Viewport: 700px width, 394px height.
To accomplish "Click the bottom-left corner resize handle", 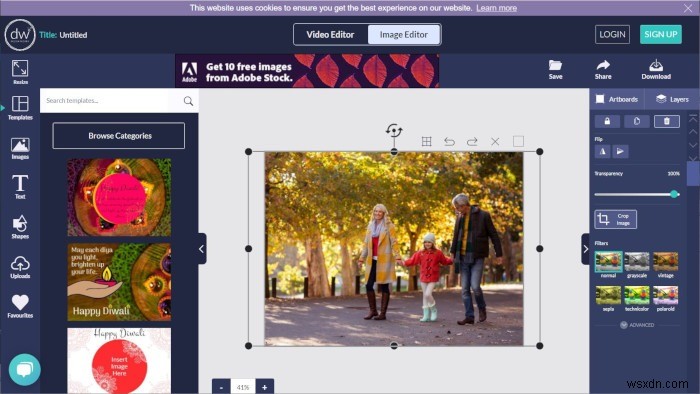I will click(x=249, y=346).
